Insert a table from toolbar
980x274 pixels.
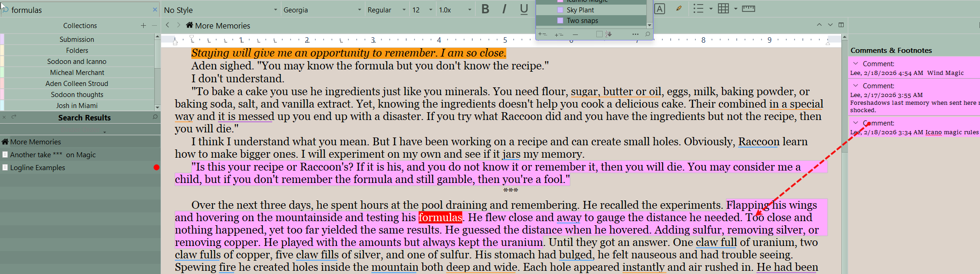723,9
